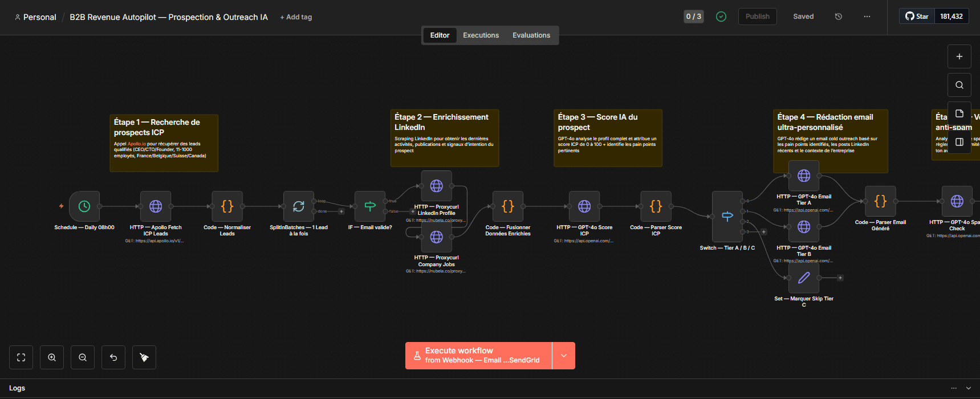This screenshot has height=399, width=980.
Task: Open the top bar three-dot menu
Action: [867, 17]
